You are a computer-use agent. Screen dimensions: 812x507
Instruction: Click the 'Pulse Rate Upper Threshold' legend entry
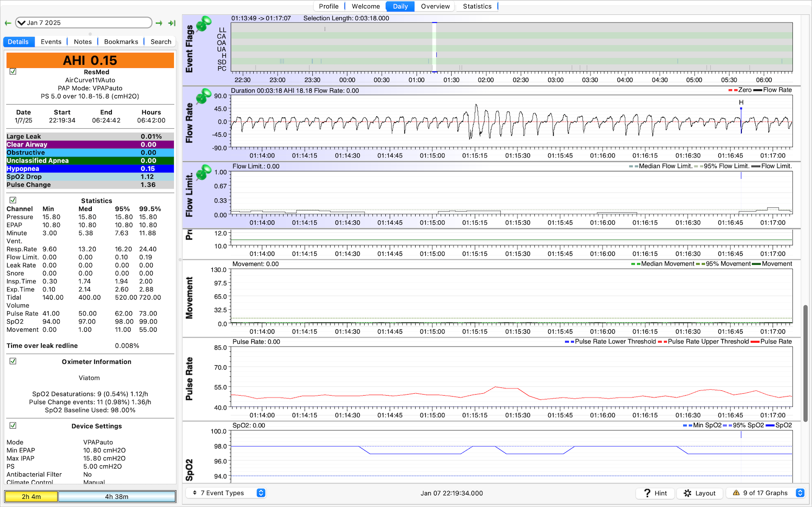coord(703,342)
